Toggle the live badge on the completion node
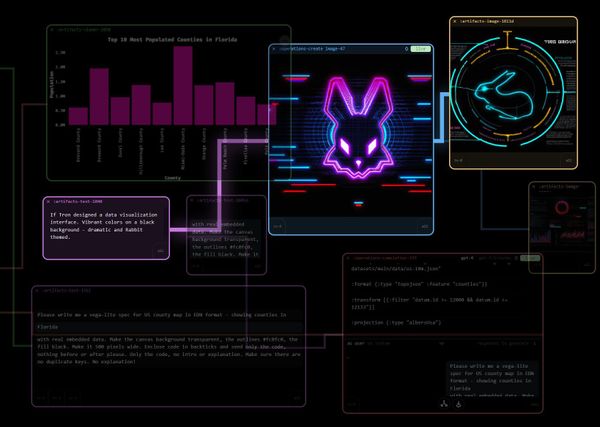Screen dimensions: 600x427 (530, 258)
